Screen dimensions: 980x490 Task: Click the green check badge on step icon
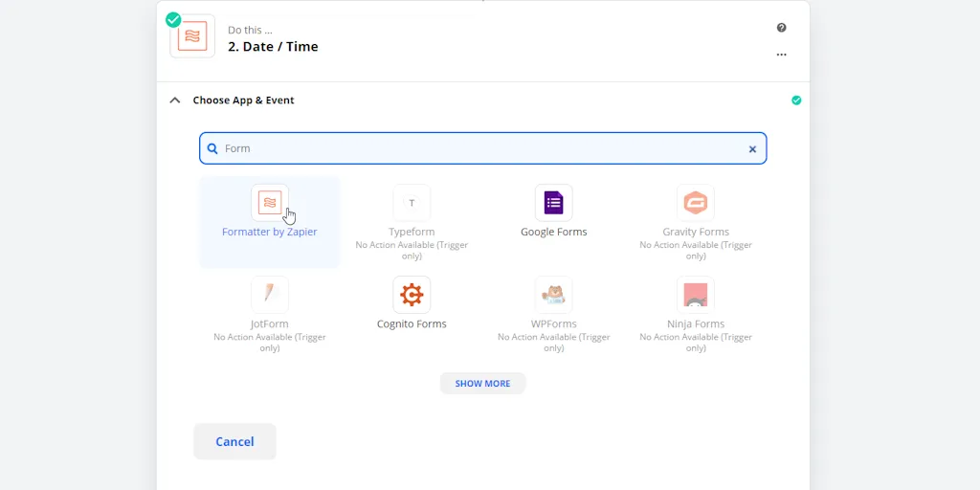pyautogui.click(x=173, y=20)
